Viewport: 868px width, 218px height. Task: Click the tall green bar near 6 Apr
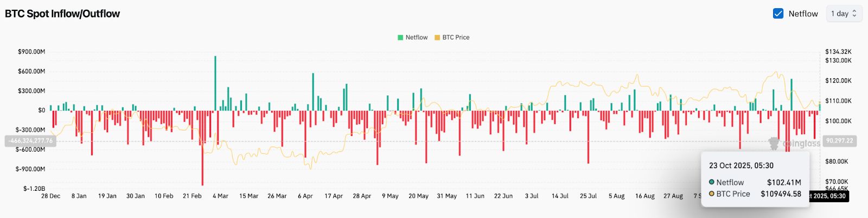[313, 91]
